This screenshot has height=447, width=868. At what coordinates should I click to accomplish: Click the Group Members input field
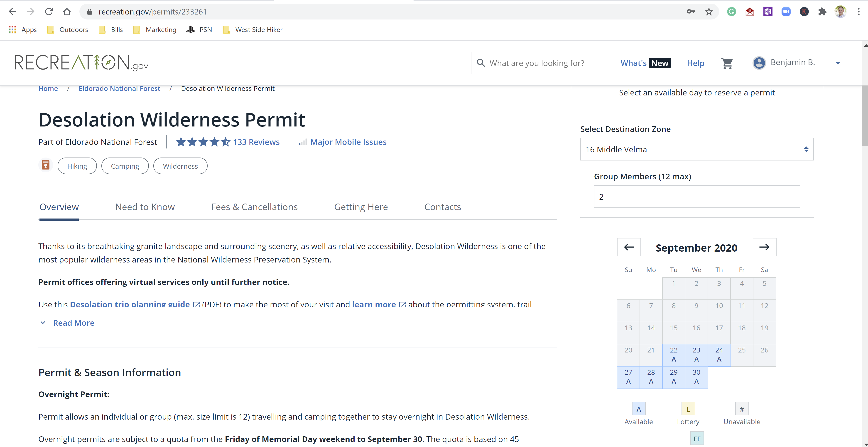[x=696, y=197]
